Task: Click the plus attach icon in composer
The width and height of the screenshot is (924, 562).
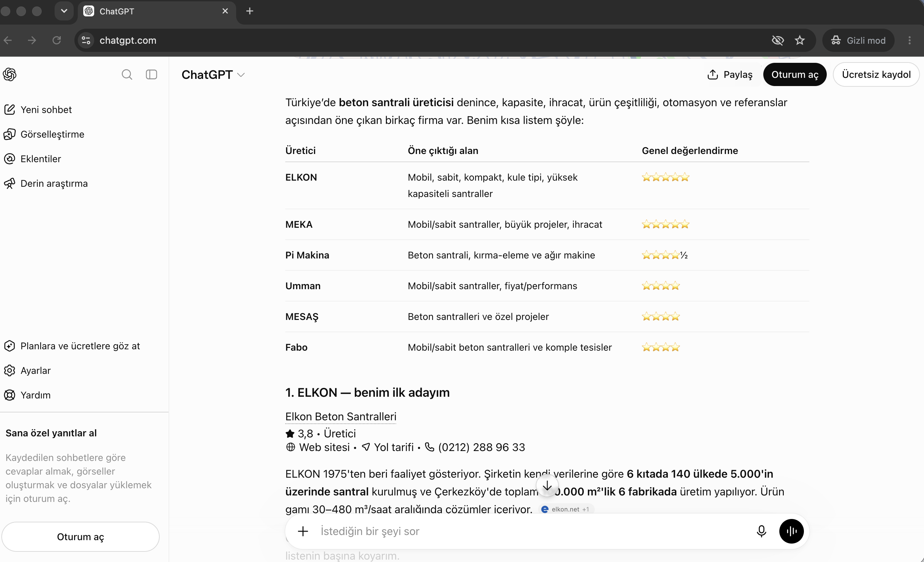Action: click(303, 531)
